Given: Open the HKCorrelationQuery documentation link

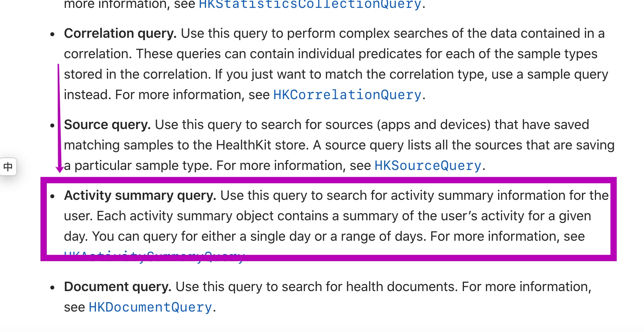Looking at the screenshot, I should click(x=347, y=95).
